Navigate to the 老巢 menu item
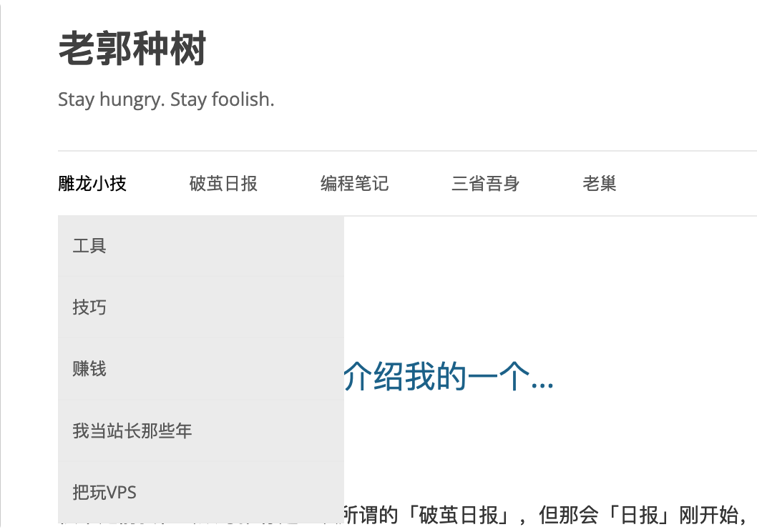Image resolution: width=757 pixels, height=532 pixels. coord(599,183)
